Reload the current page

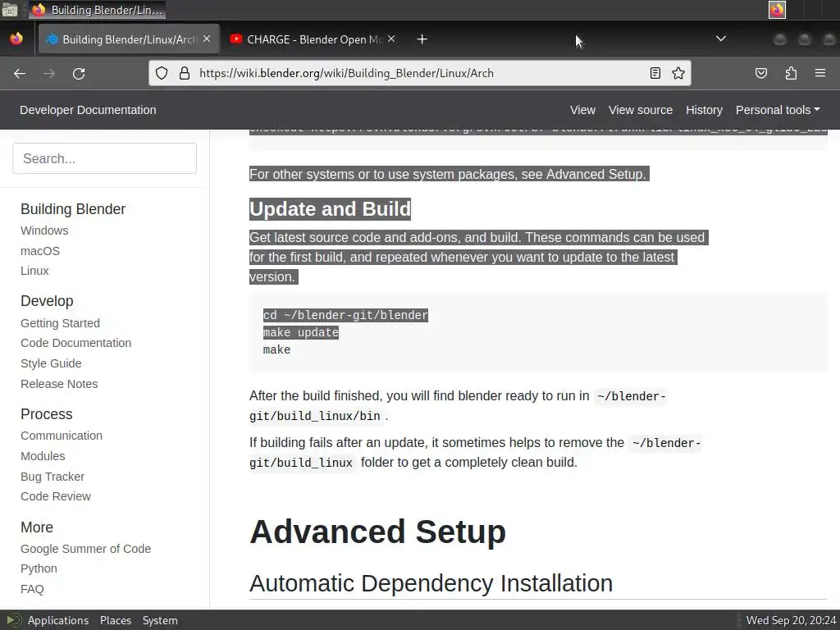[79, 73]
